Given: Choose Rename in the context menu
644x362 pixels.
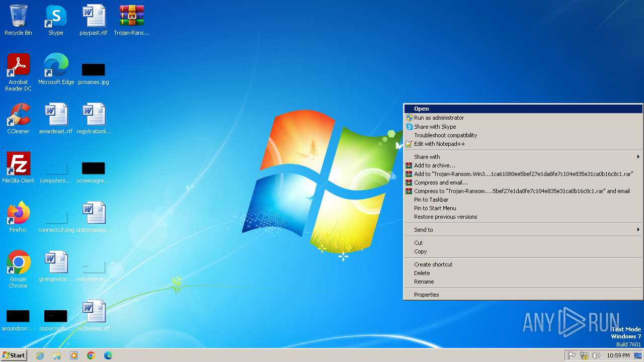Looking at the screenshot, I should click(x=523, y=282).
